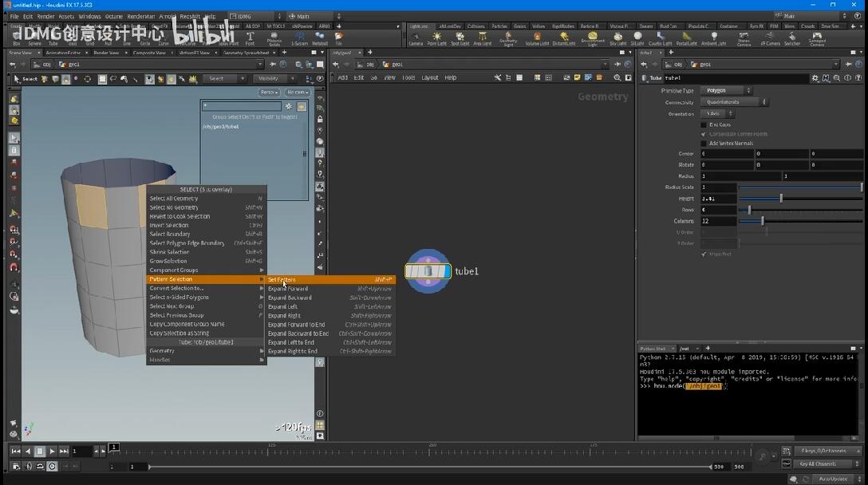
Task: Click Grow Selection in context menu
Action: 169,262
